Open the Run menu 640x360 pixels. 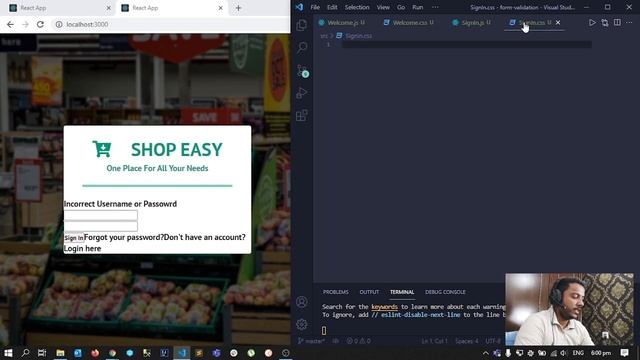(418, 7)
